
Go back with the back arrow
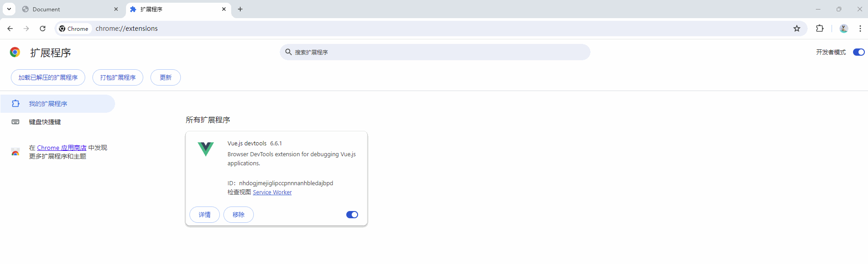[x=10, y=29]
